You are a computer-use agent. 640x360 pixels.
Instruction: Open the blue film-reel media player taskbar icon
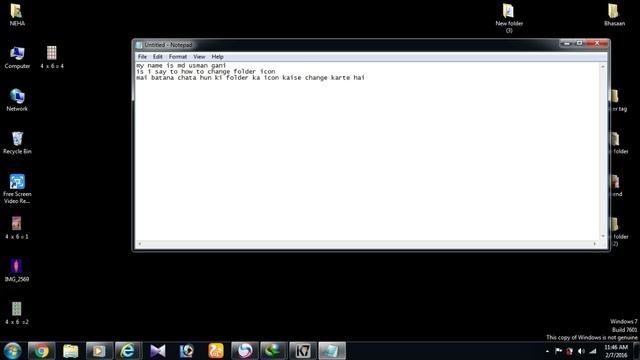187,351
